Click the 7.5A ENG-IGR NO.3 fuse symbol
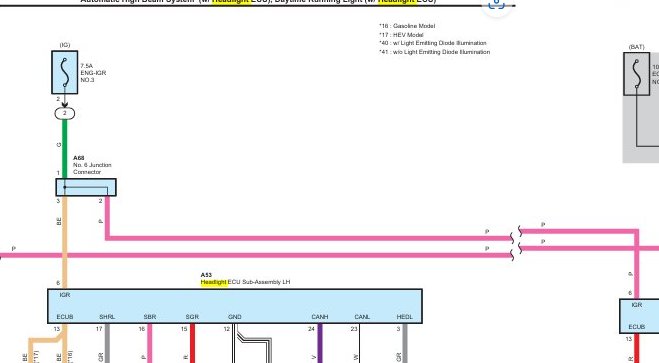Image resolution: width=659 pixels, height=363 pixels. [x=65, y=72]
